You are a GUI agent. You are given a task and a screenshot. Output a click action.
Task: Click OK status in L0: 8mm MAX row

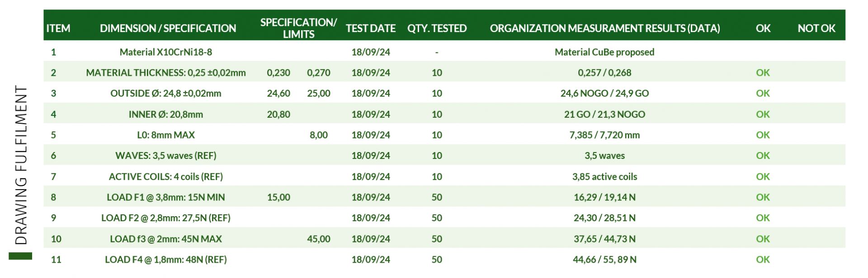(763, 135)
